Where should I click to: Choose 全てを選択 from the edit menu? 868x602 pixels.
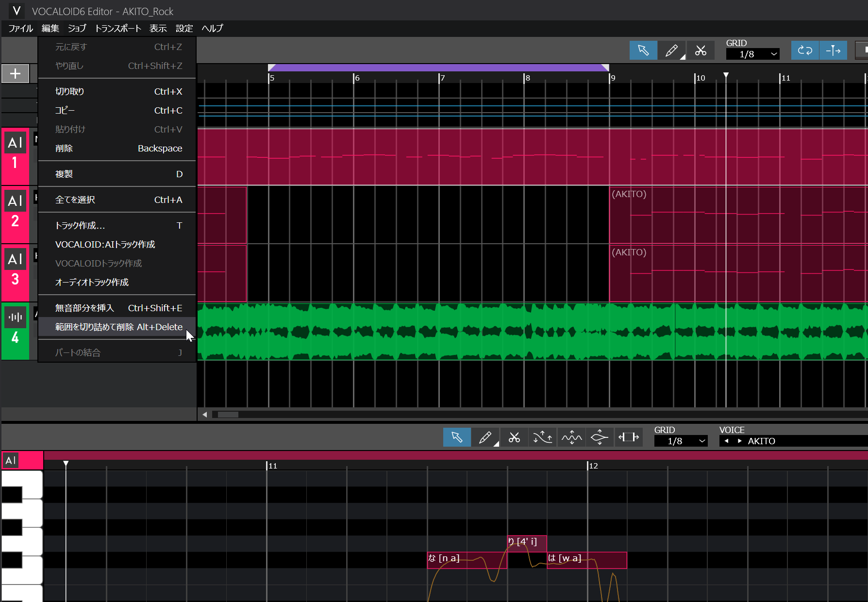click(x=117, y=200)
